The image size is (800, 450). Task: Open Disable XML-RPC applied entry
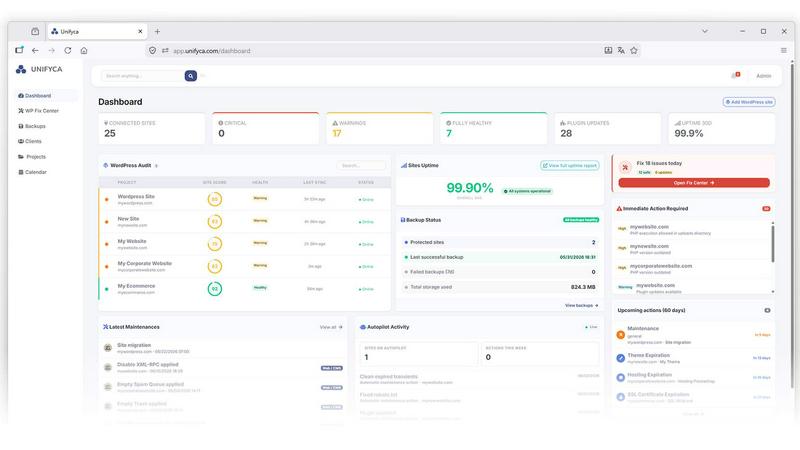pos(223,367)
